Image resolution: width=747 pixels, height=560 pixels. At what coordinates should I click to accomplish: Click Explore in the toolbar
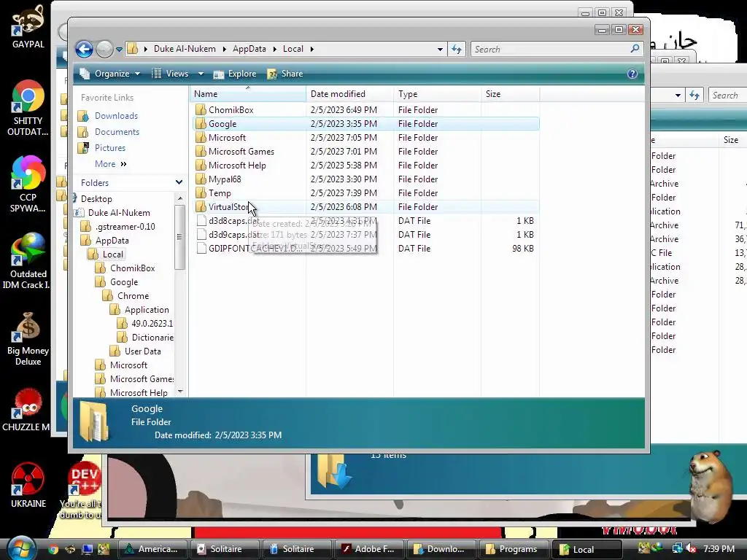pos(235,74)
